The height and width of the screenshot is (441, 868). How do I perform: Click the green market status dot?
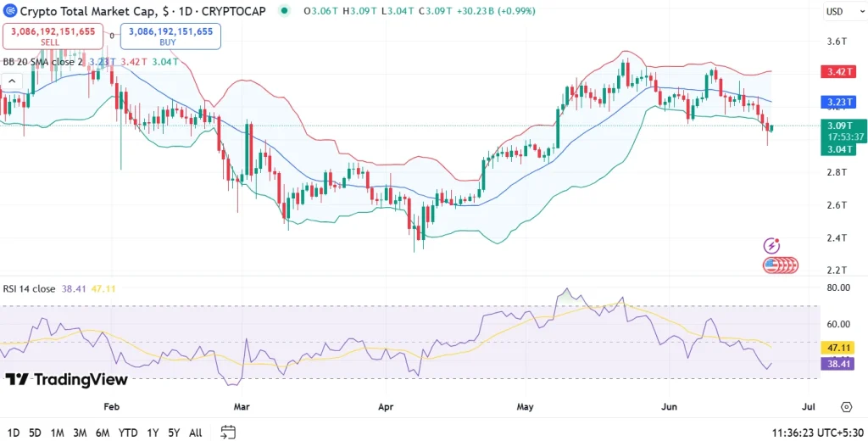(283, 11)
